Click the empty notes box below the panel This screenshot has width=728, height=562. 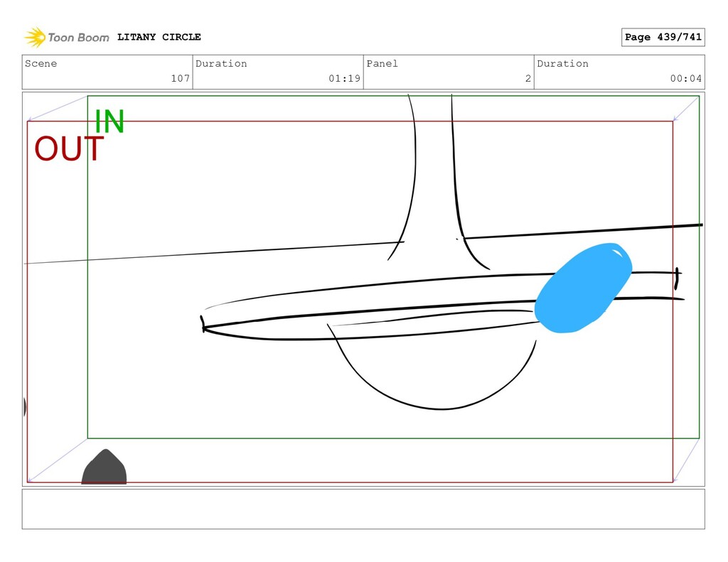(363, 509)
